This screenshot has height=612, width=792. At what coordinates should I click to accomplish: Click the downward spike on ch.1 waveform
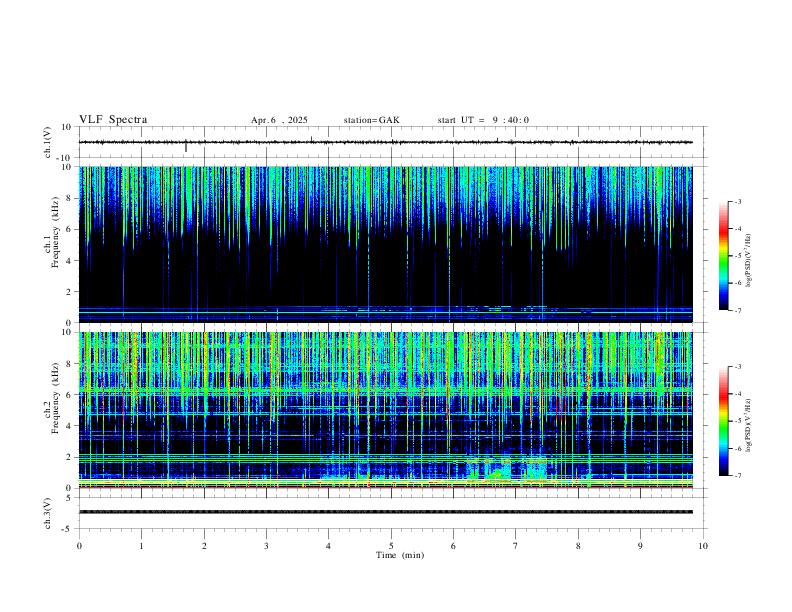(186, 146)
